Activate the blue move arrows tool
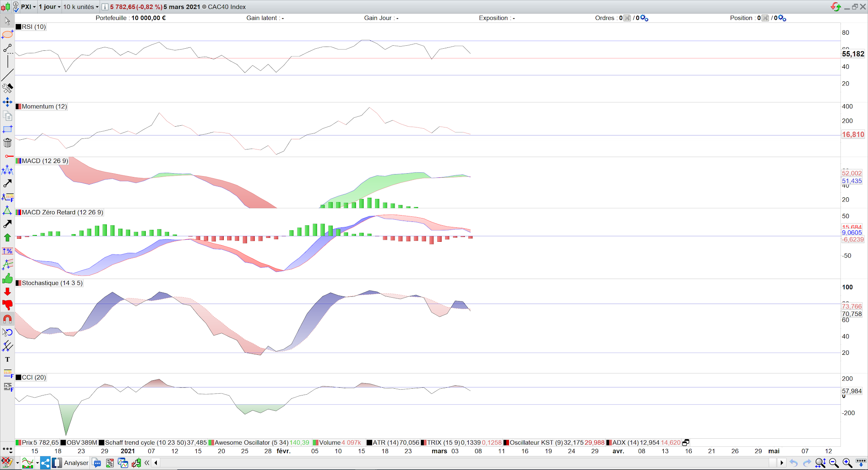 click(x=7, y=102)
